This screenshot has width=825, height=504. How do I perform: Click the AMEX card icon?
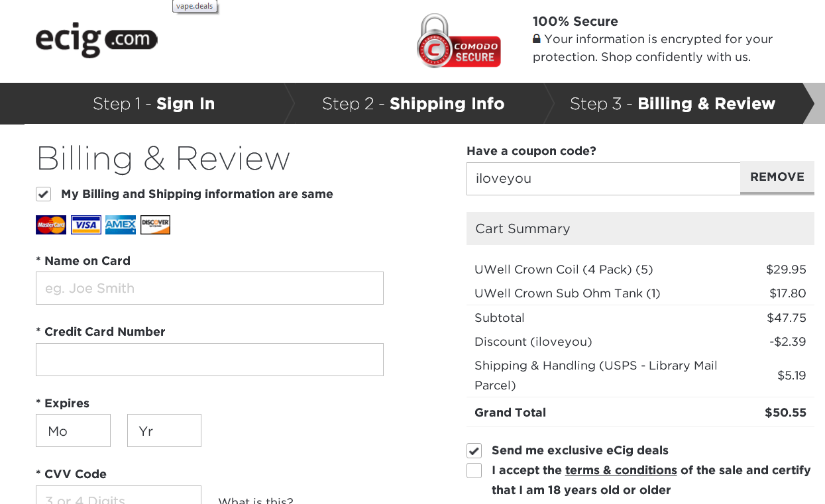pyautogui.click(x=121, y=225)
